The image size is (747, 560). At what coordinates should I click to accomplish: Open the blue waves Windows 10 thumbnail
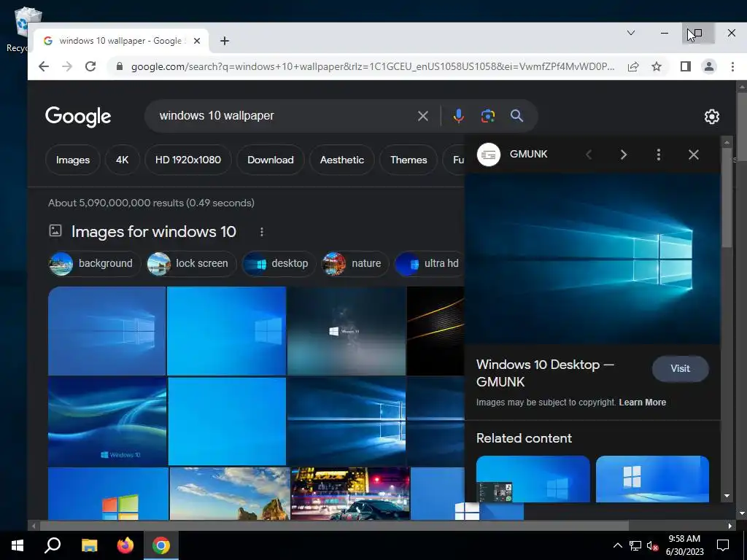[x=107, y=421]
